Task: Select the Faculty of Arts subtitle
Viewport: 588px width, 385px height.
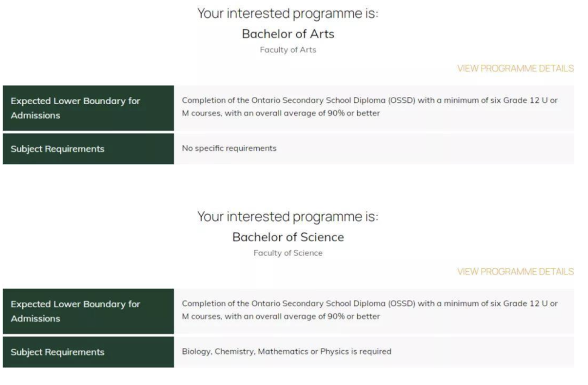Action: click(x=288, y=50)
